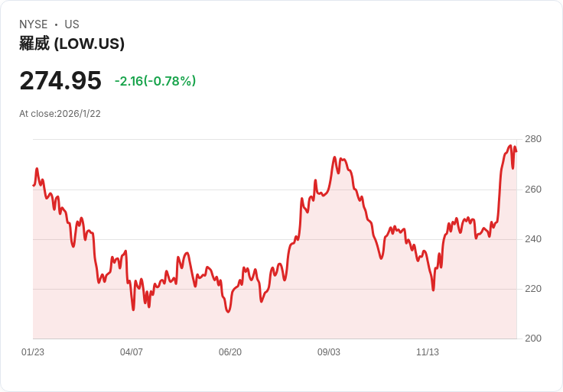Image resolution: width=563 pixels, height=392 pixels.
Task: Click the 240 y-axis label
Action: 533,239
